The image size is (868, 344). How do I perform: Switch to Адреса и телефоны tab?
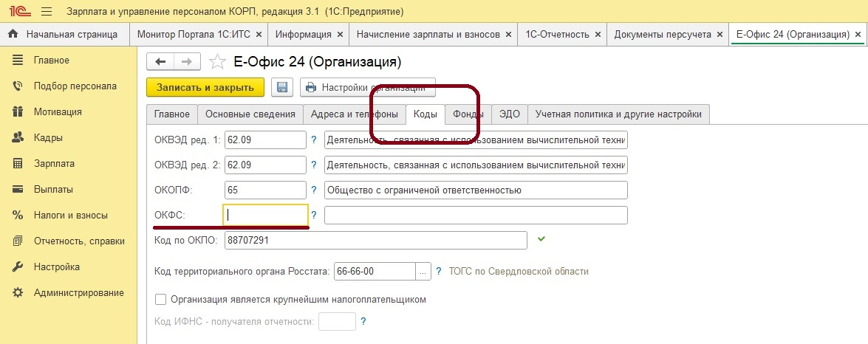point(355,114)
